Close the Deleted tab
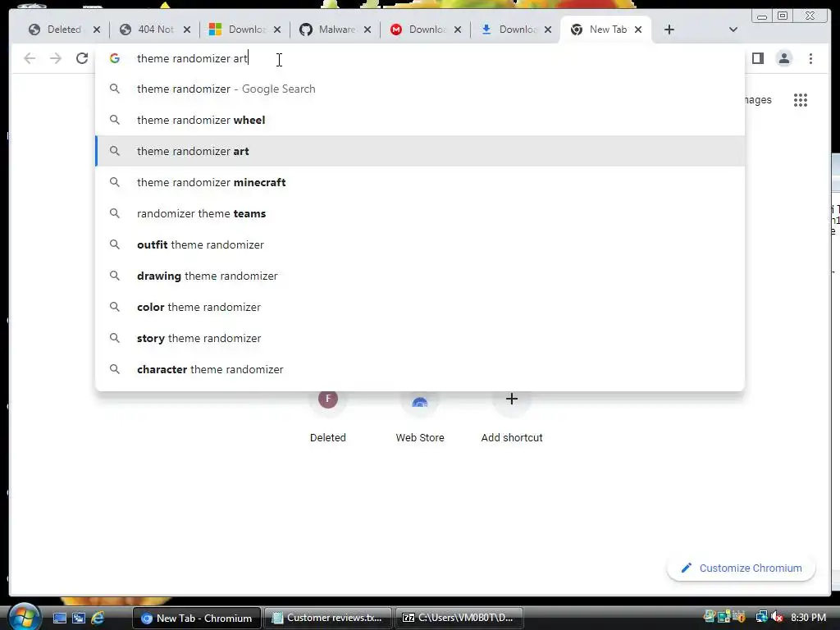 coord(97,30)
